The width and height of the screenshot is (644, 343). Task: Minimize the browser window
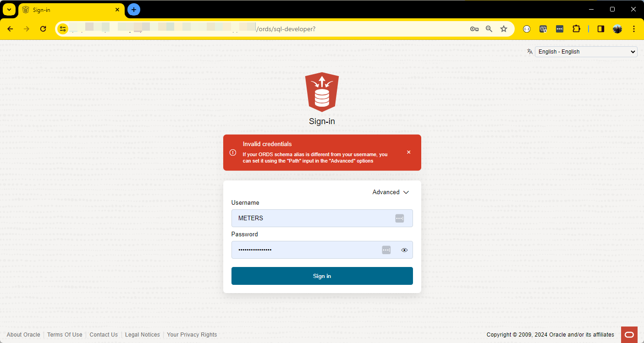pos(591,9)
